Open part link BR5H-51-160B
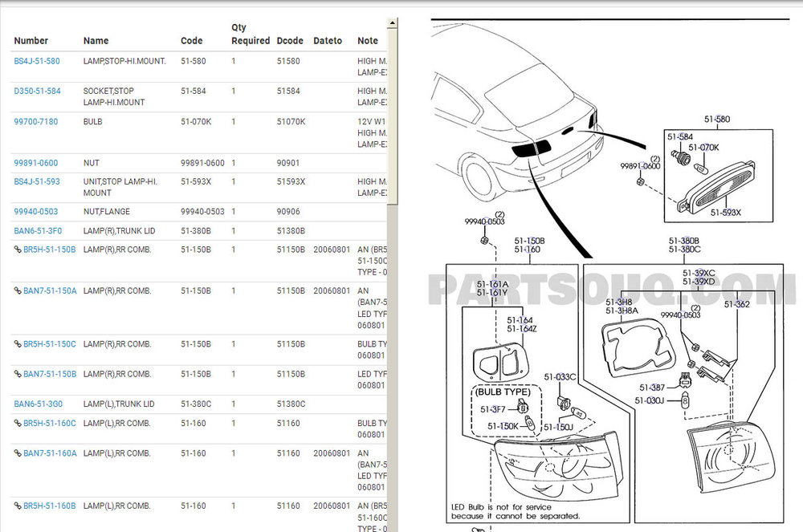Image resolution: width=803 pixels, height=532 pixels. pos(50,506)
